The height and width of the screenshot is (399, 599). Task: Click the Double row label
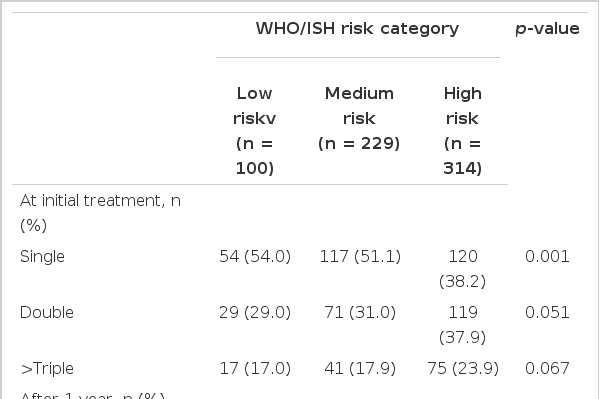tap(47, 313)
